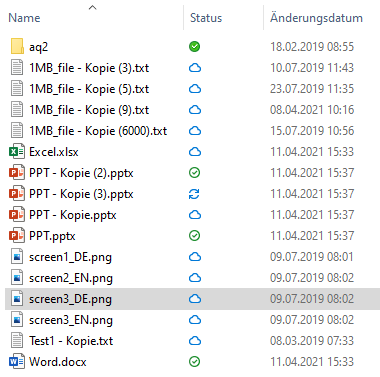Click the PowerPoint icon of PPT - Kopie (2).pptx
The height and width of the screenshot is (377, 380).
(17, 173)
